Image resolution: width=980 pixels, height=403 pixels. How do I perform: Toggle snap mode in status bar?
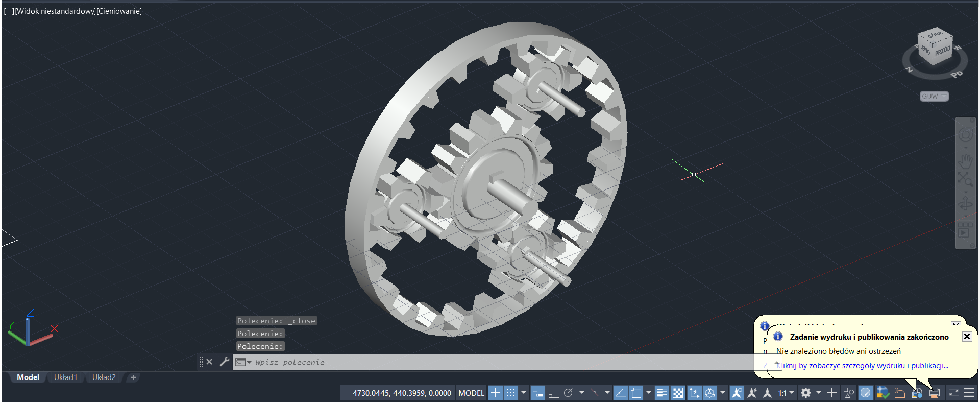pos(510,393)
